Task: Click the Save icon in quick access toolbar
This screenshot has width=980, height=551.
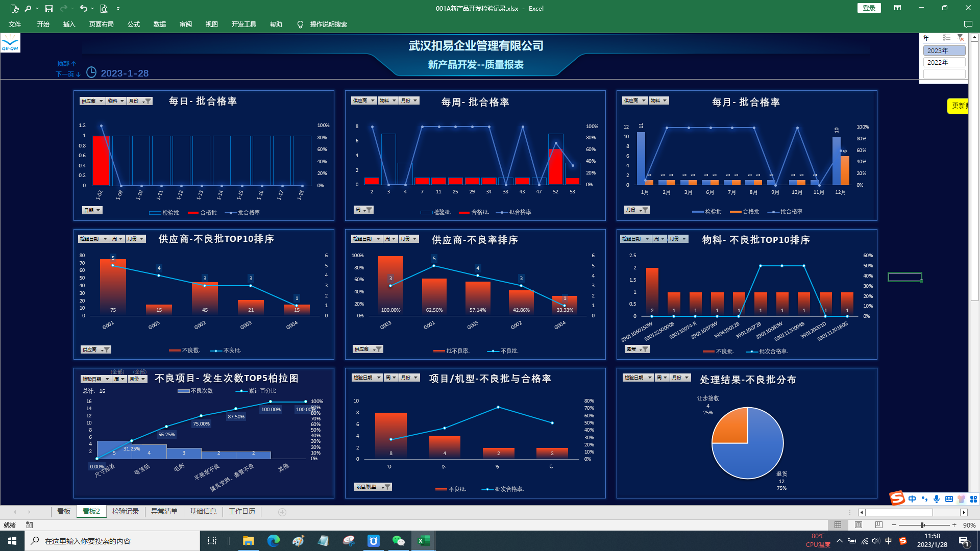Action: [x=49, y=9]
